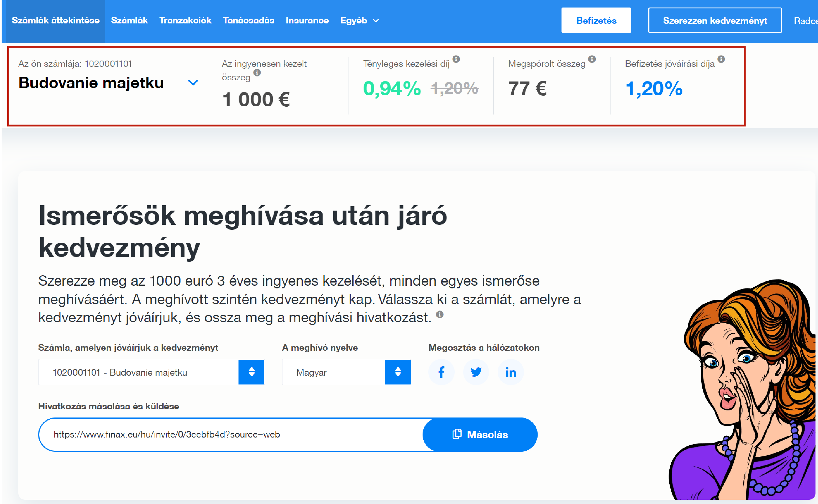Click the dropdown arrow on the language selector
The width and height of the screenshot is (818, 504).
[x=398, y=372]
